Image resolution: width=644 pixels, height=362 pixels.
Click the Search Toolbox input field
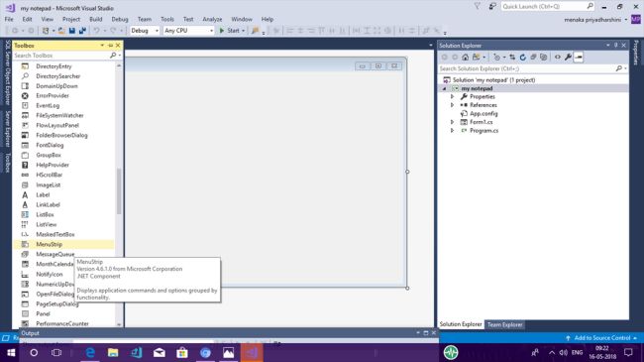click(x=60, y=56)
